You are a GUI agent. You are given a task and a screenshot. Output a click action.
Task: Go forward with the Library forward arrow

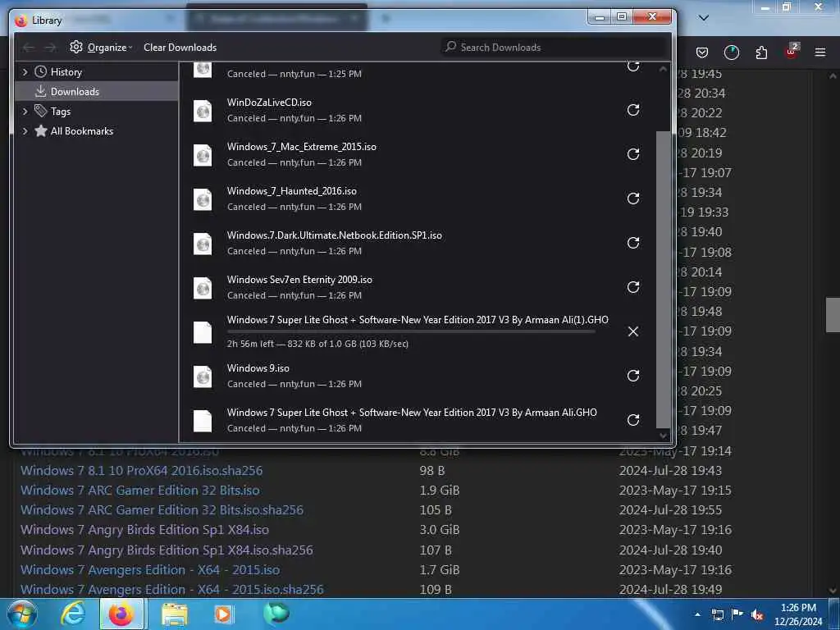pyautogui.click(x=50, y=48)
